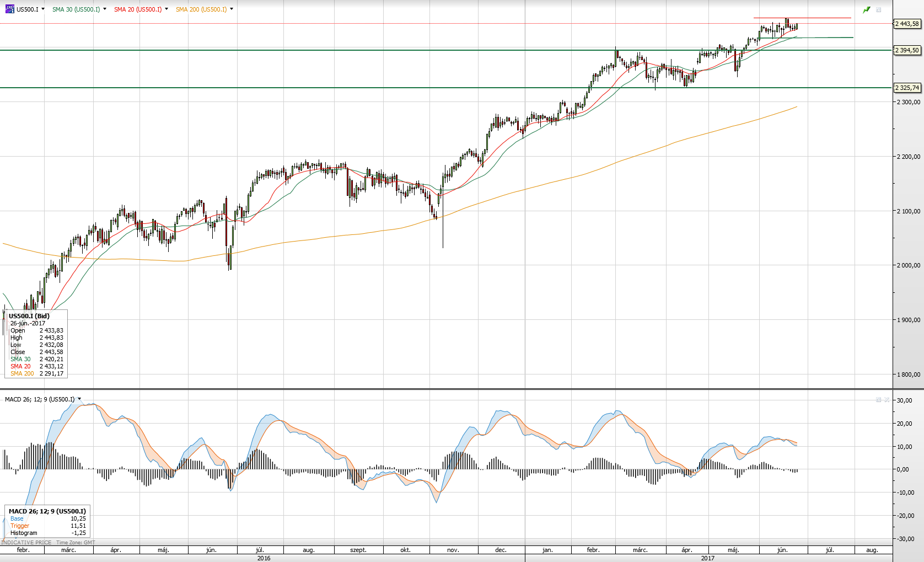The width and height of the screenshot is (924, 562).
Task: Open the US500.I instrument dropdown
Action: tap(43, 9)
